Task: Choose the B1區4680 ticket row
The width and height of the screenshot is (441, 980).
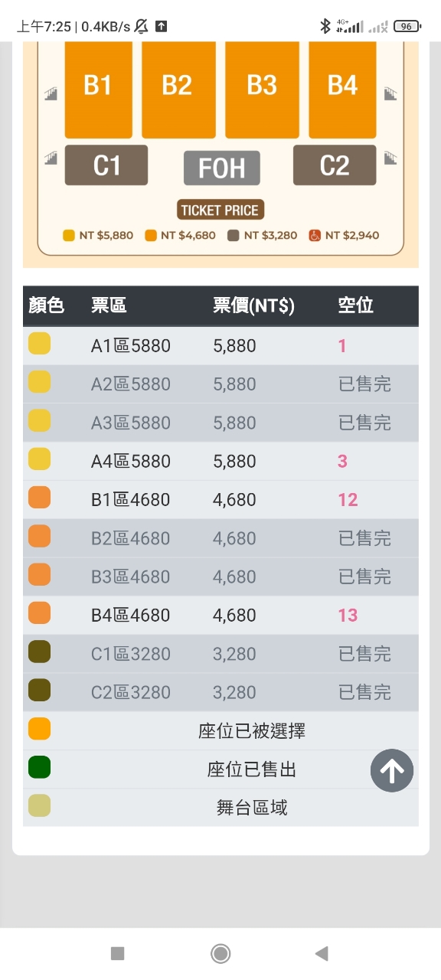Action: pyautogui.click(x=220, y=500)
